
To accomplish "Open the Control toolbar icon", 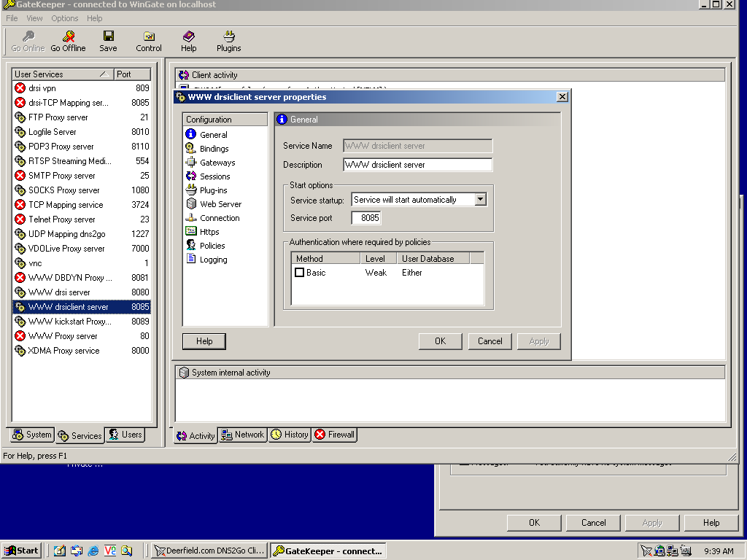I will pyautogui.click(x=149, y=36).
